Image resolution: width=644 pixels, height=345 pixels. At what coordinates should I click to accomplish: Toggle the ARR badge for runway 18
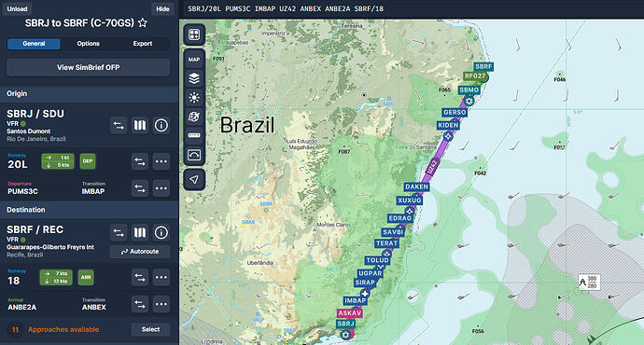tap(86, 277)
